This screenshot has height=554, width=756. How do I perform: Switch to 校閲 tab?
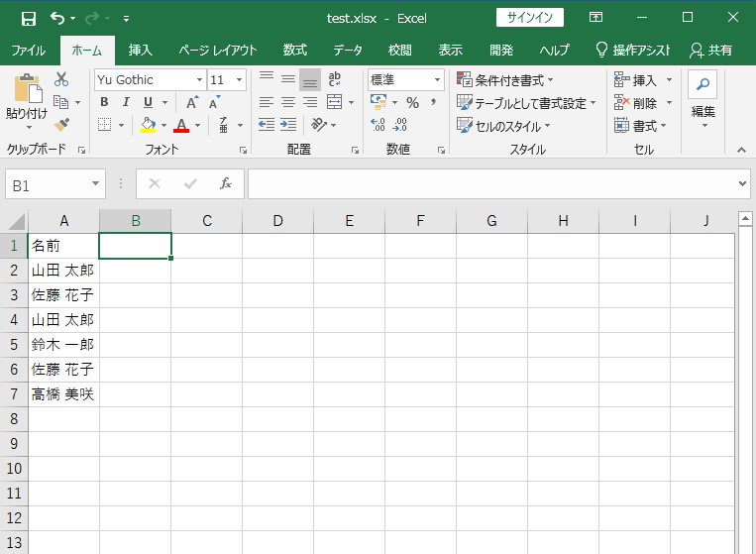pos(400,51)
